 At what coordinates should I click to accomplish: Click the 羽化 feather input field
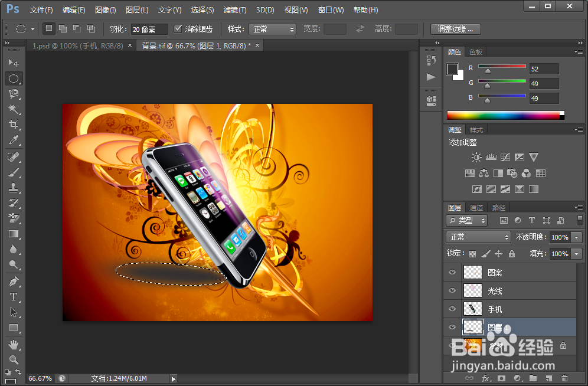click(149, 30)
